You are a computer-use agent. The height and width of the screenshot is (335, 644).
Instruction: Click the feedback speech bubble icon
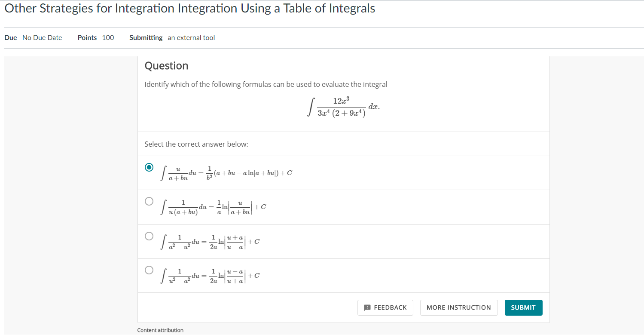(367, 307)
